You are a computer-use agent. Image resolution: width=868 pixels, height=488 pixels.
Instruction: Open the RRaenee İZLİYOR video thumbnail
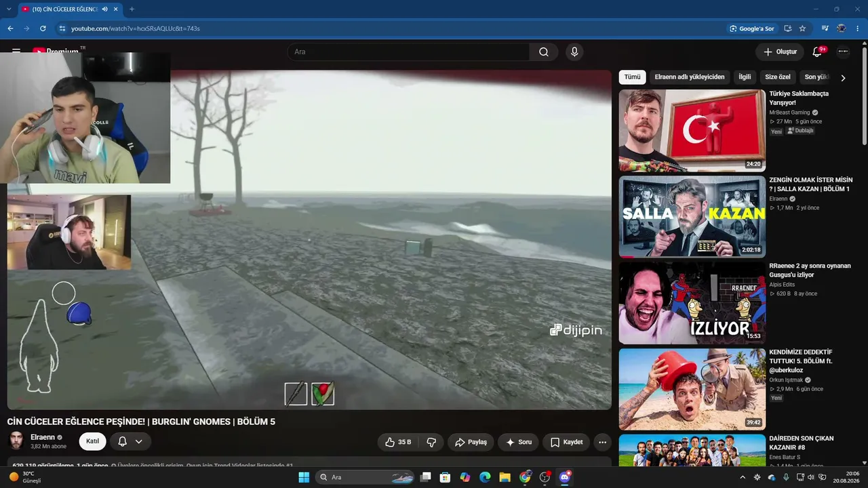tap(692, 303)
